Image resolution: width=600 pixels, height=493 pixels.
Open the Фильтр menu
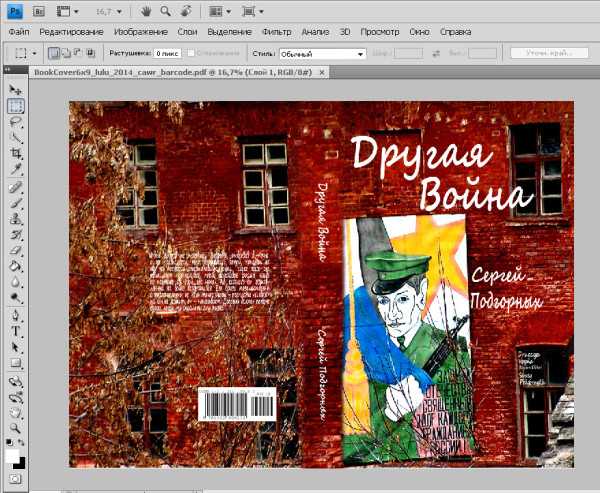point(277,32)
